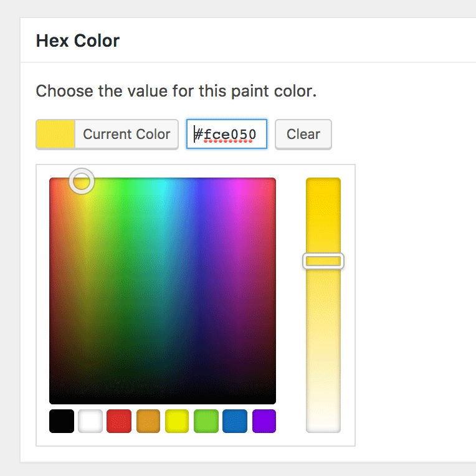Viewport: 476px width, 476px height.
Task: Pick magenta at top of color gradient
Action: [238, 184]
